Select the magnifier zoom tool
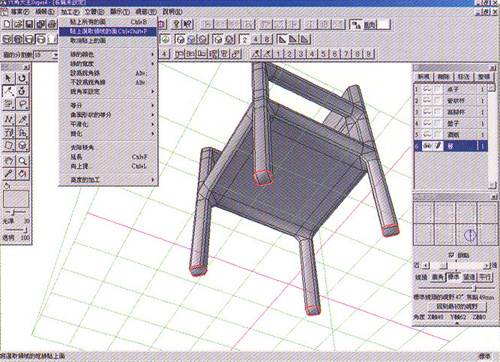Viewport: 500px width, 362px height. (22, 161)
